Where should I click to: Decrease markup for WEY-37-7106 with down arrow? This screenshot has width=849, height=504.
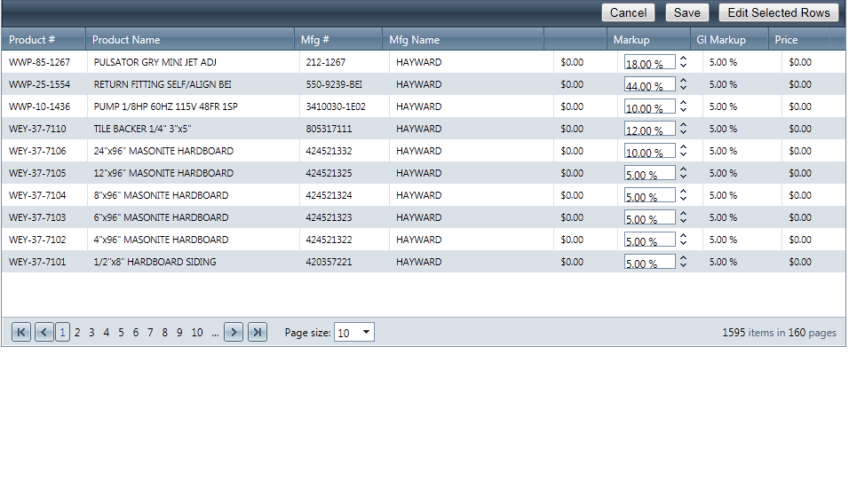[683, 154]
